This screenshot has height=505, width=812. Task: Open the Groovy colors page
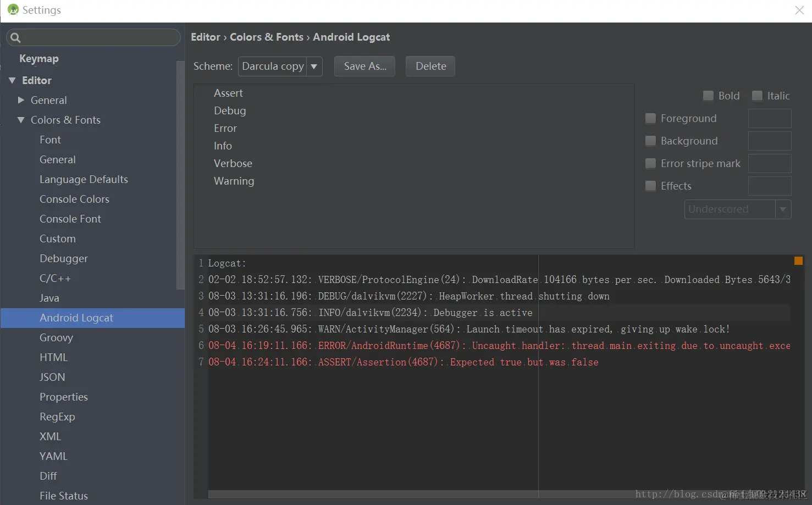click(56, 337)
